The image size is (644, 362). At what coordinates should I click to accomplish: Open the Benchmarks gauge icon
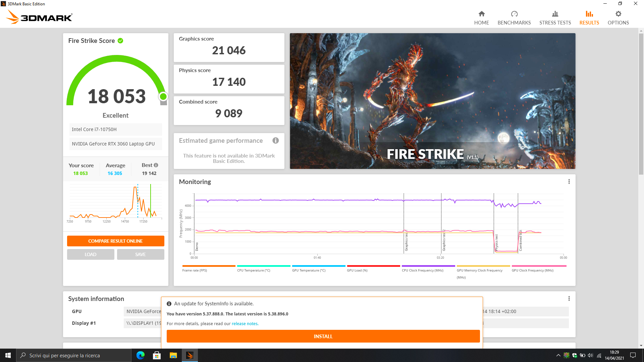coord(514,14)
